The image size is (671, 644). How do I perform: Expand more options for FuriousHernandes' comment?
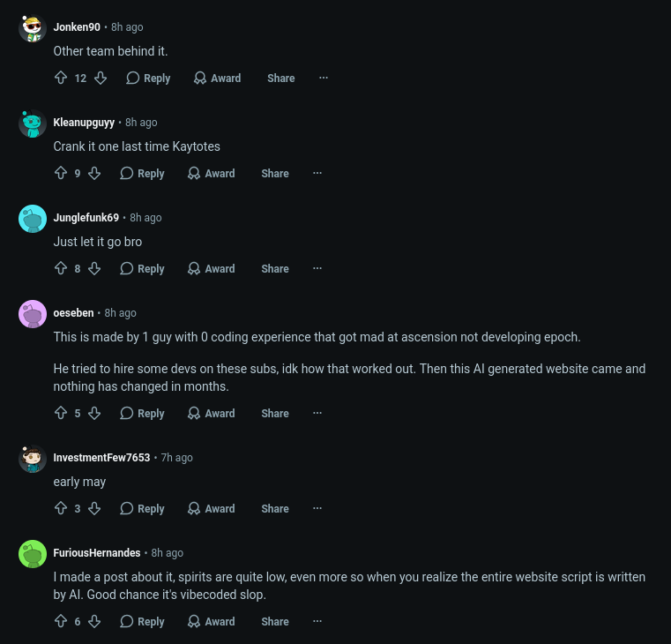(x=317, y=621)
